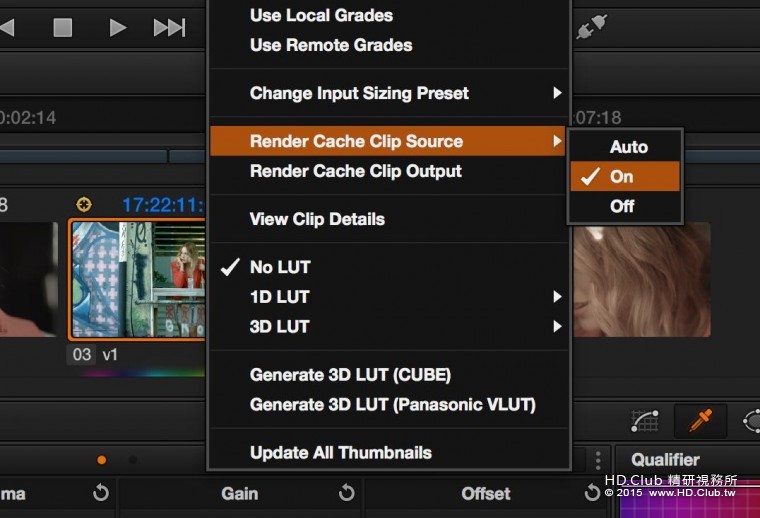
Task: Open the three-dot palette options menu
Action: coord(597,460)
